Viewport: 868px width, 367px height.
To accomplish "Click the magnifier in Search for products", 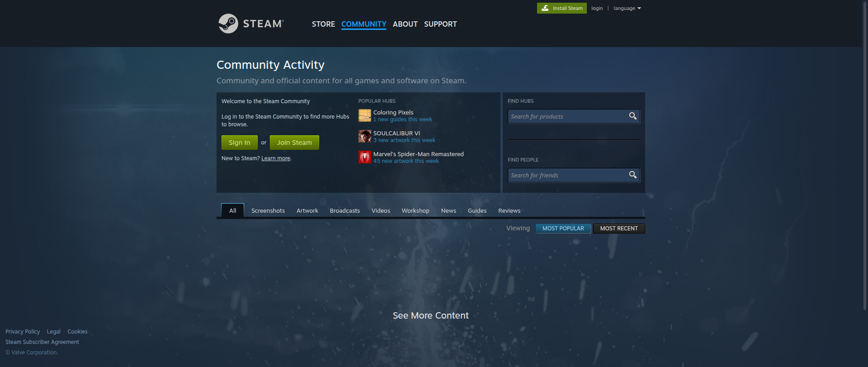I will (x=632, y=116).
